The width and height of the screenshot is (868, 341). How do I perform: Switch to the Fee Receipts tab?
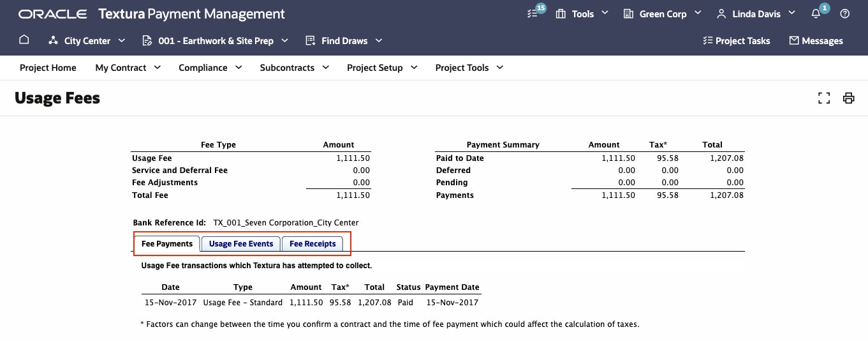pyautogui.click(x=313, y=244)
